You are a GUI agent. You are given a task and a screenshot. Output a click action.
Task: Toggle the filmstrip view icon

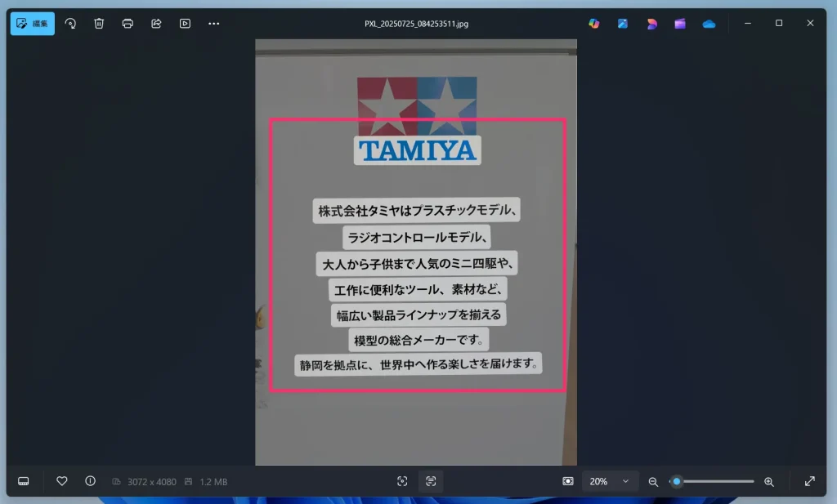pyautogui.click(x=24, y=481)
